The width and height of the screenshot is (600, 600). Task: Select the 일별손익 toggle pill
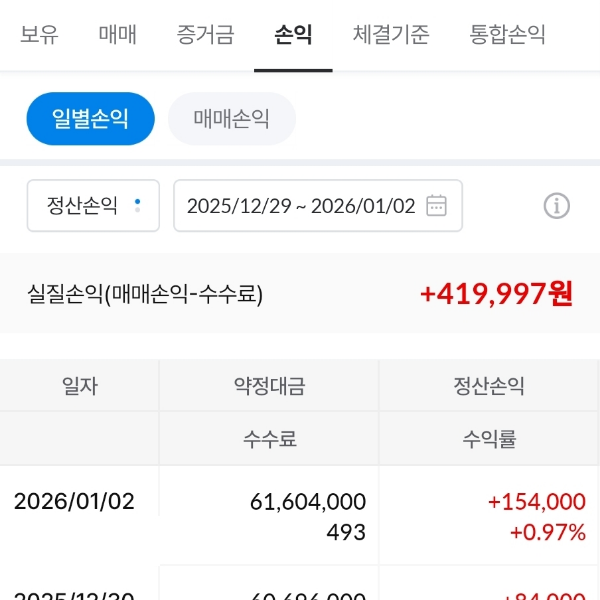[x=91, y=119]
